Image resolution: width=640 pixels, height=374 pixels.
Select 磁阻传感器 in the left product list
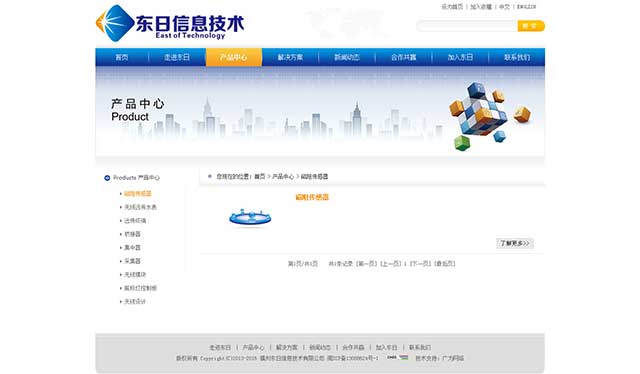138,194
